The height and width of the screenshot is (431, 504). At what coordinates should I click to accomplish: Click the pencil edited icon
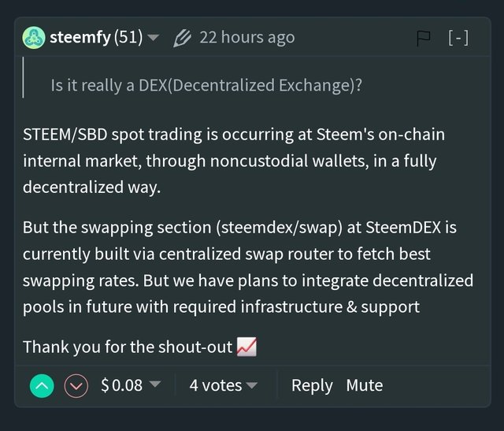click(182, 38)
